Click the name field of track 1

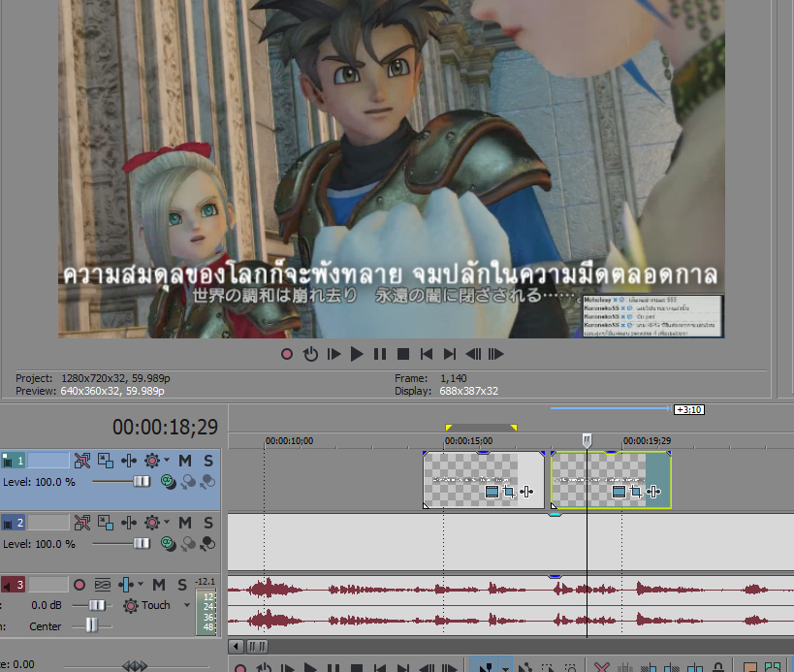(x=48, y=461)
